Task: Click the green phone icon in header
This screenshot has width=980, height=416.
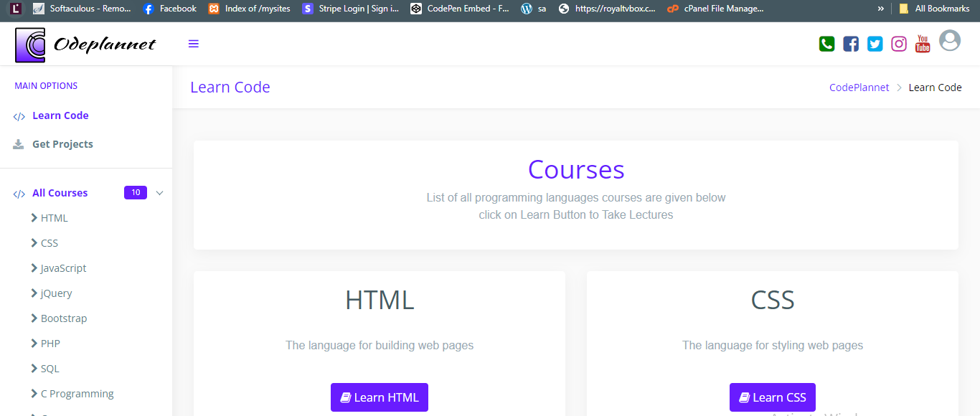Action: tap(826, 44)
